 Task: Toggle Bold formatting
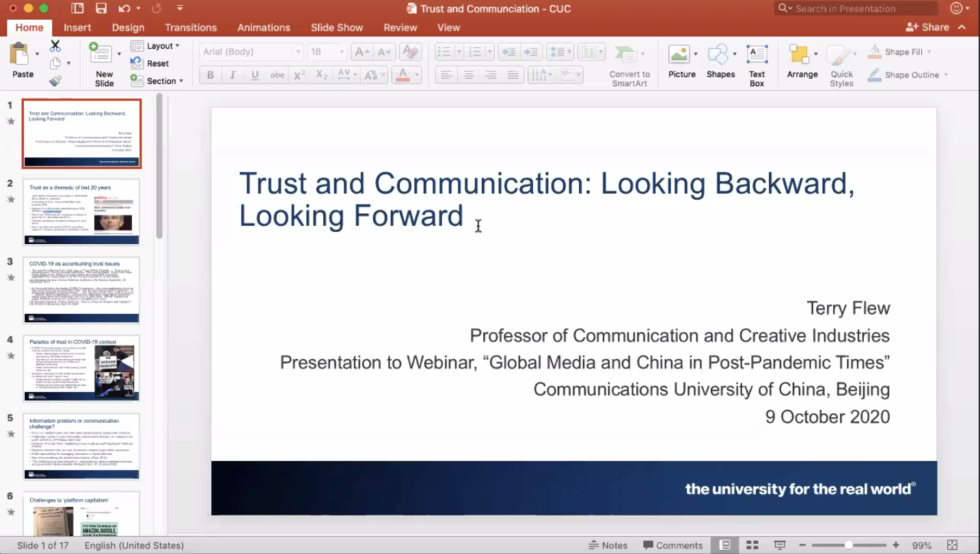click(x=210, y=75)
